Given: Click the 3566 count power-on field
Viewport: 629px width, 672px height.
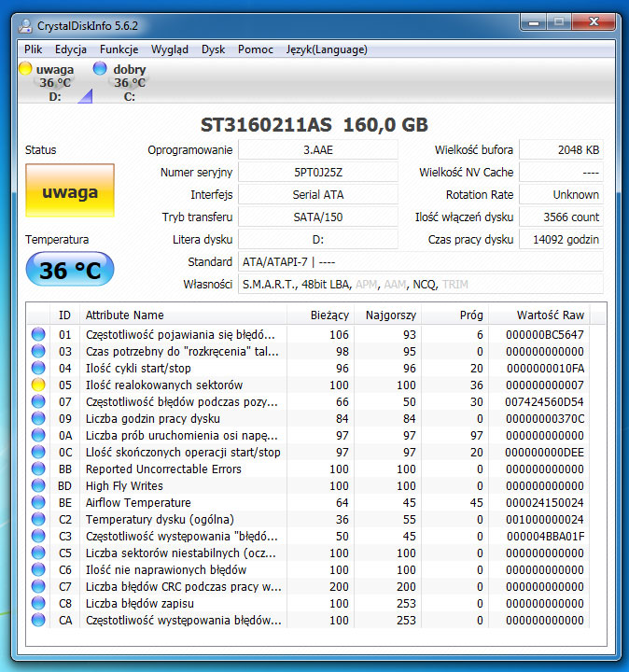Looking at the screenshot, I should [561, 217].
